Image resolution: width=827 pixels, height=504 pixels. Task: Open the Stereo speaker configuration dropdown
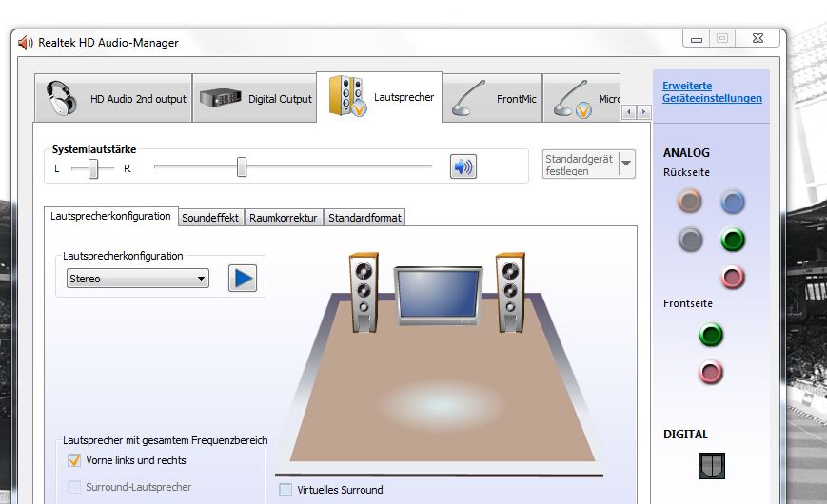138,279
